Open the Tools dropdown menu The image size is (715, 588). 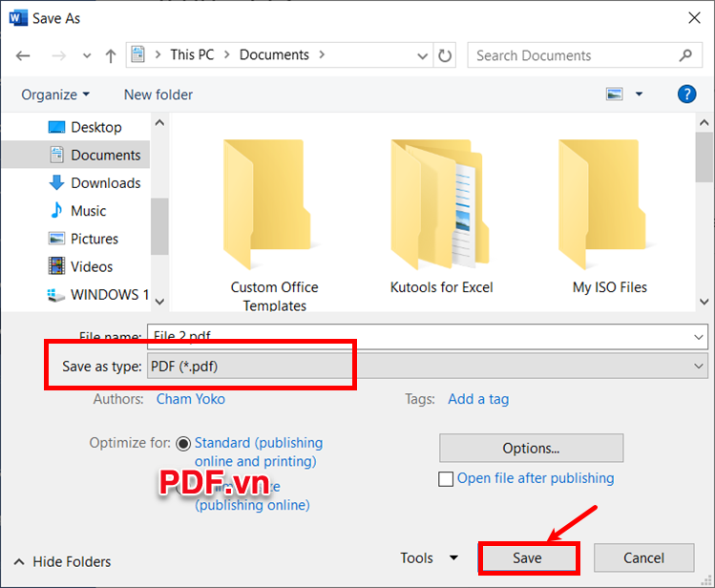click(x=428, y=558)
